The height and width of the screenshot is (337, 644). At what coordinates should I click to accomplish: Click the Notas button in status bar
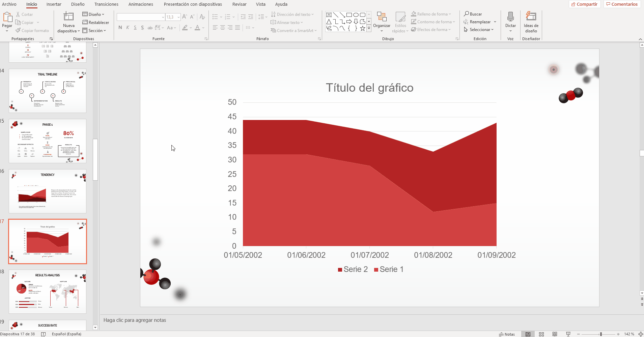[507, 334]
